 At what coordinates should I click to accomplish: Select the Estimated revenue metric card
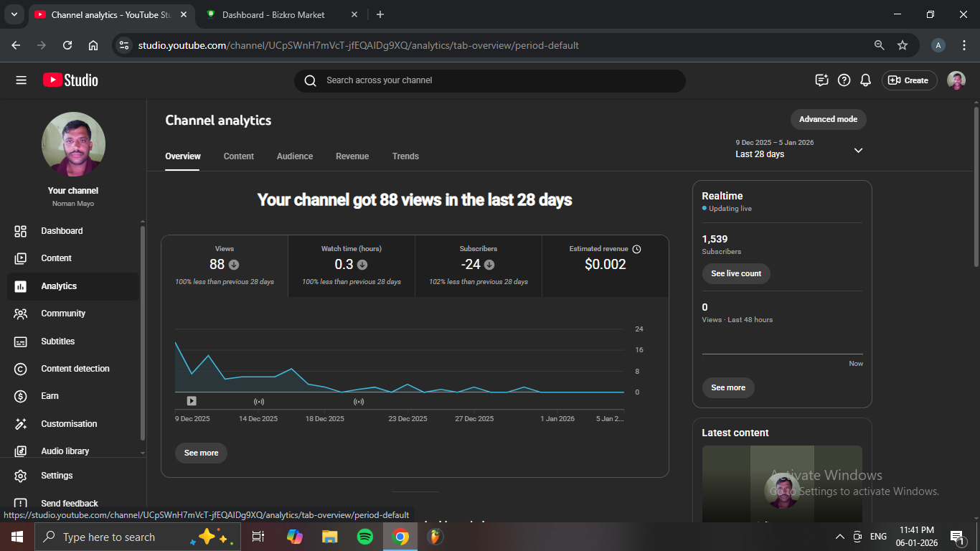605,265
